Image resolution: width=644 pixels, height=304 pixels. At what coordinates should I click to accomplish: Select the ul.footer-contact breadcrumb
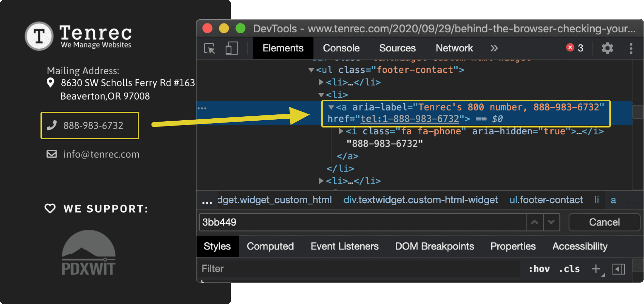click(x=546, y=200)
